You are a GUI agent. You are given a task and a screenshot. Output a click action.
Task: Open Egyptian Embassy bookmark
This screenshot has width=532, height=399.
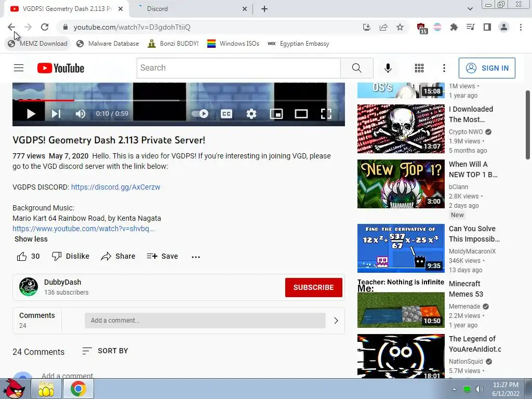pyautogui.click(x=298, y=44)
